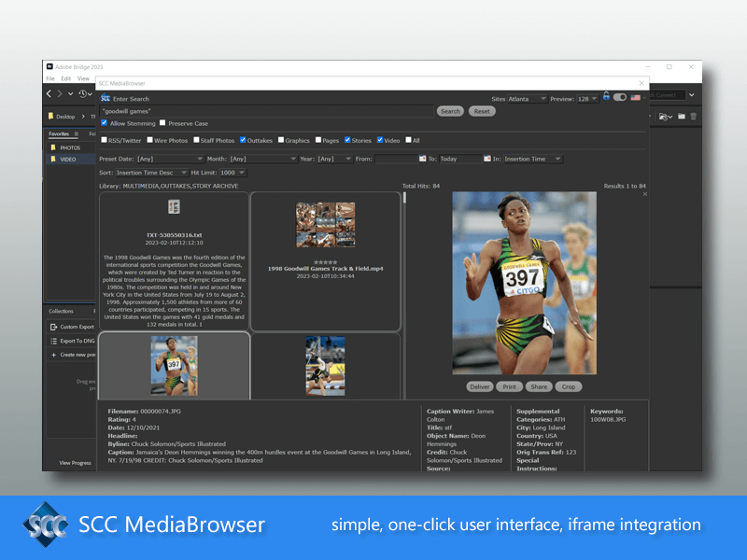Expand the Bridge search options chevron
The width and height of the screenshot is (747, 560).
(692, 95)
